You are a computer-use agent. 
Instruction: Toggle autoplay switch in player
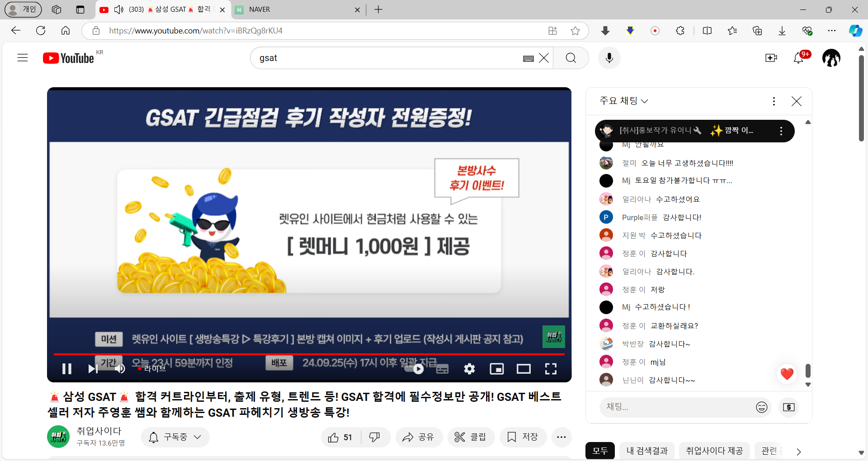415,369
